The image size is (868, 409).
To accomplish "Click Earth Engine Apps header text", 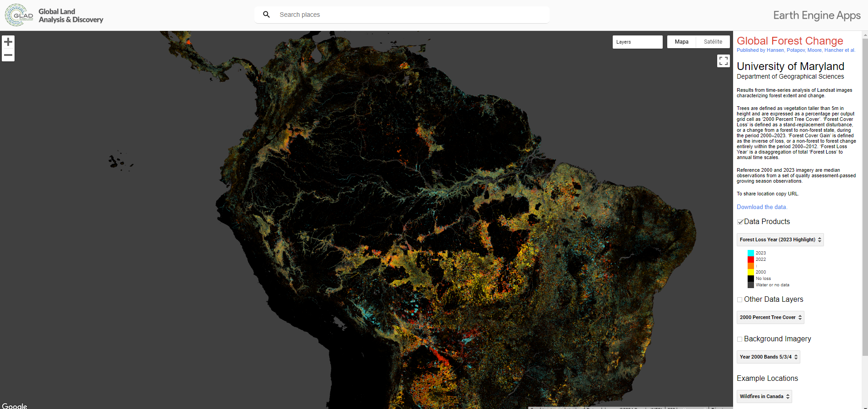I will click(x=817, y=15).
